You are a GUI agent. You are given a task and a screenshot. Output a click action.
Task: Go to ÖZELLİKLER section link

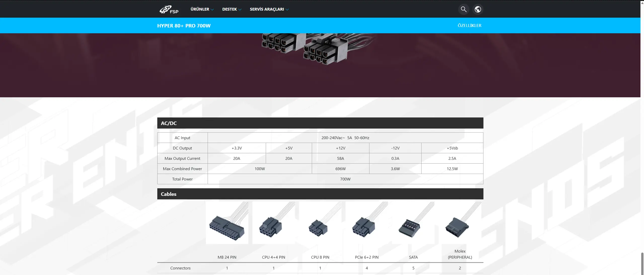click(x=469, y=25)
